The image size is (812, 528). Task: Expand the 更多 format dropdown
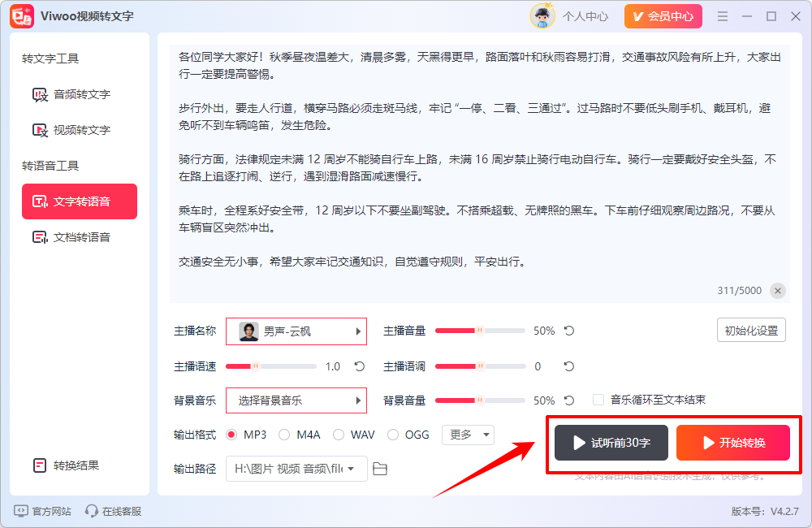tap(469, 435)
